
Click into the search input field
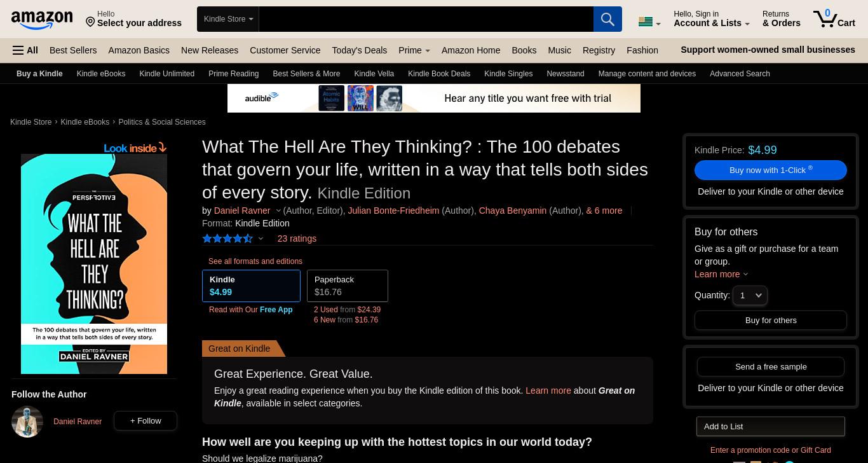point(426,19)
